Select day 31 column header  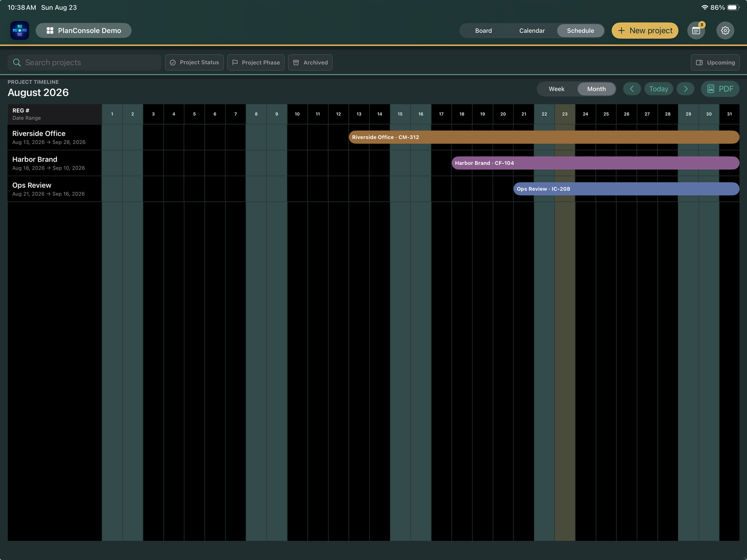[x=729, y=114]
